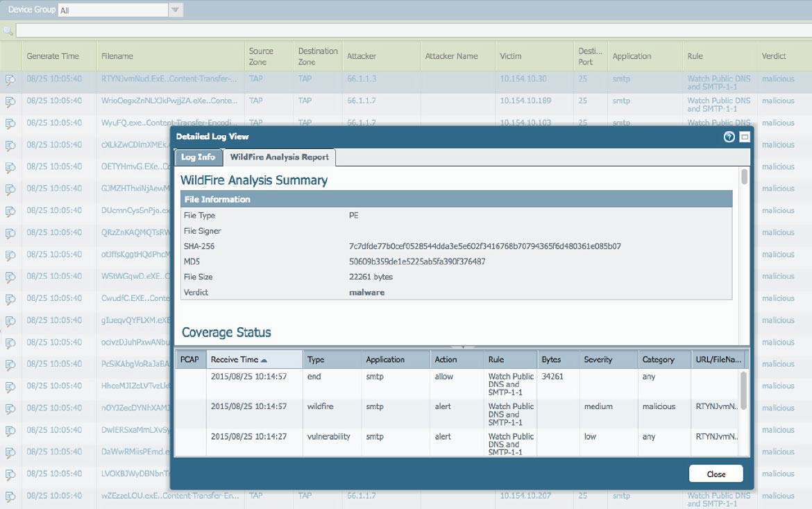Click the help icon in Detailed Log View
This screenshot has width=812, height=509.
(729, 137)
